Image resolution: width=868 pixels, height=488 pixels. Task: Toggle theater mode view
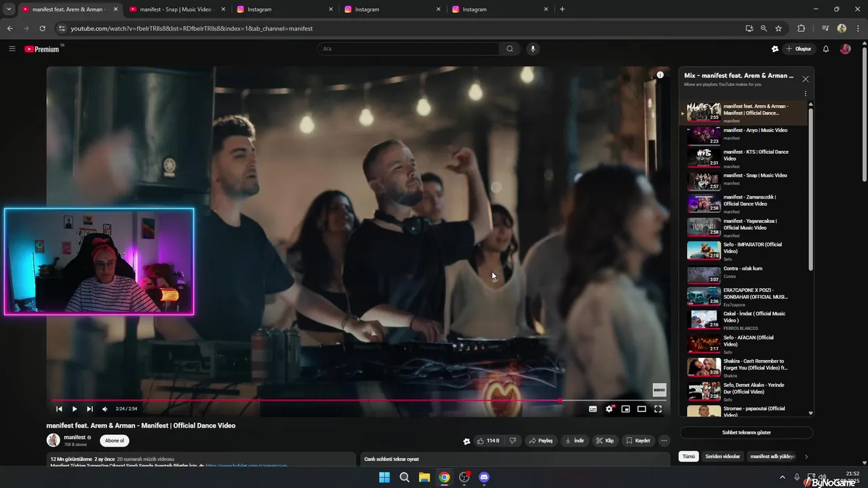pyautogui.click(x=642, y=409)
